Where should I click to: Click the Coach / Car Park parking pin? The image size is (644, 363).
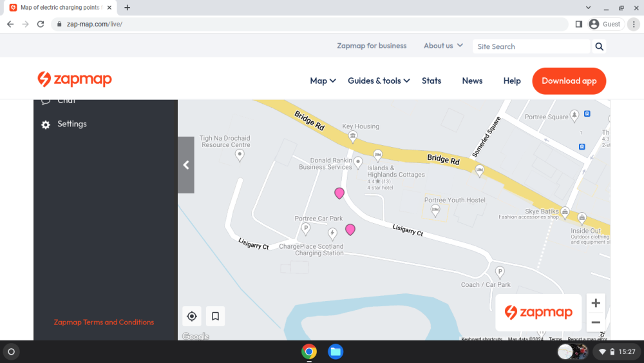tap(500, 271)
